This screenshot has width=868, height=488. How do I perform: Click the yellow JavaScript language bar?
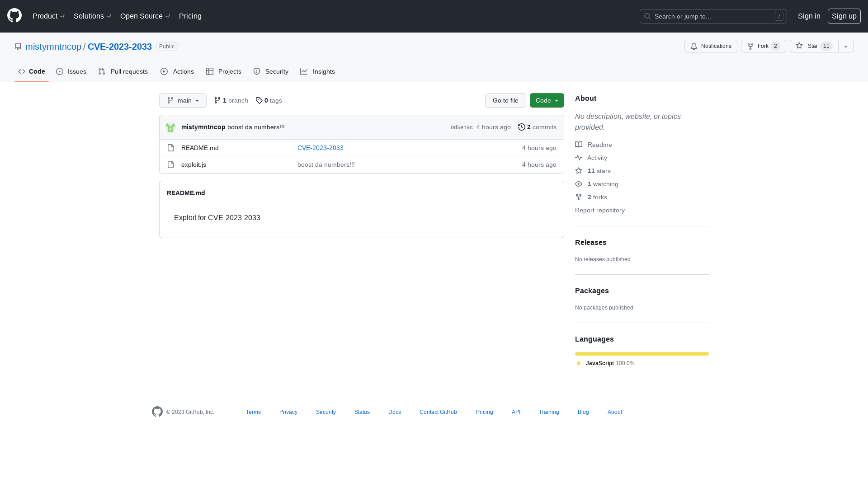[642, 354]
